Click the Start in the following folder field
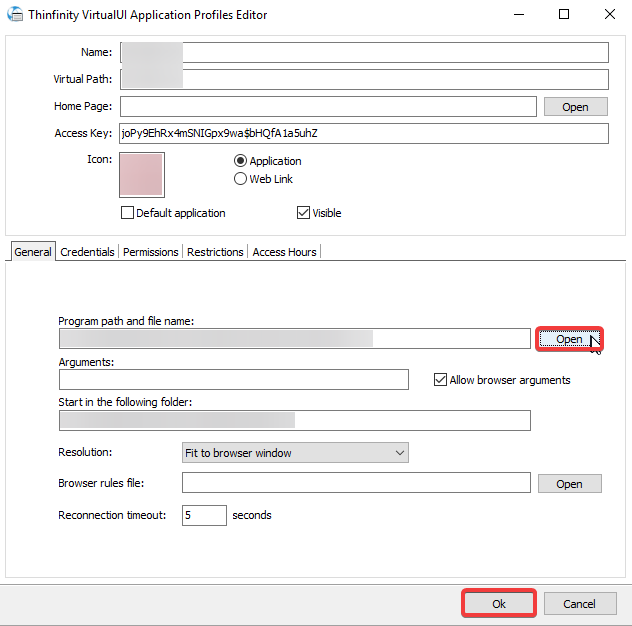Viewport: 632px width, 626px height. click(295, 420)
